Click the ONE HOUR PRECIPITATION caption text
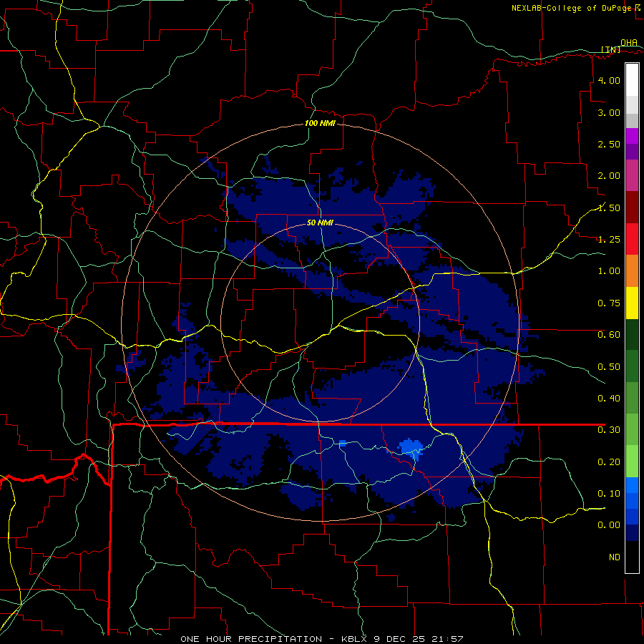Screen dimensions: 644x644 click(251, 639)
